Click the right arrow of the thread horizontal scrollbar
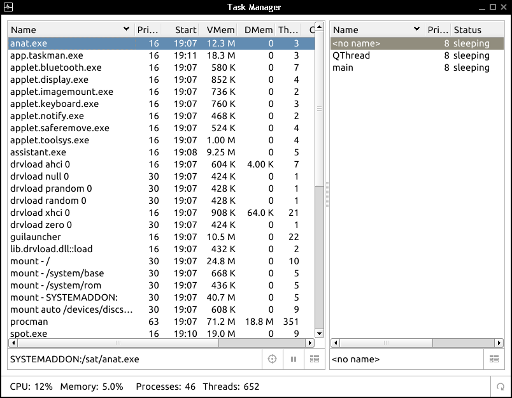Viewport: 512px width, 398px height. (x=499, y=343)
